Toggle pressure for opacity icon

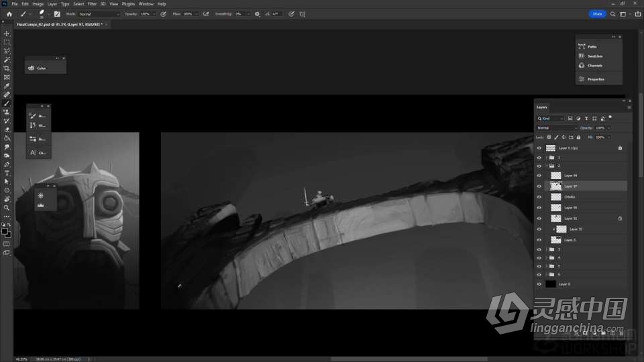click(x=163, y=14)
